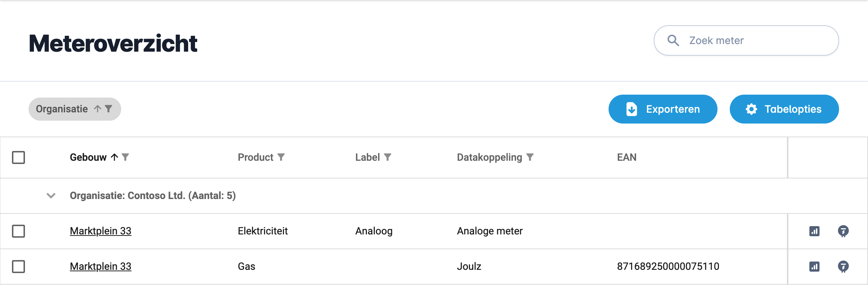This screenshot has width=868, height=285.
Task: Open chart icon for Elektriciteit meter row
Action: [x=814, y=231]
